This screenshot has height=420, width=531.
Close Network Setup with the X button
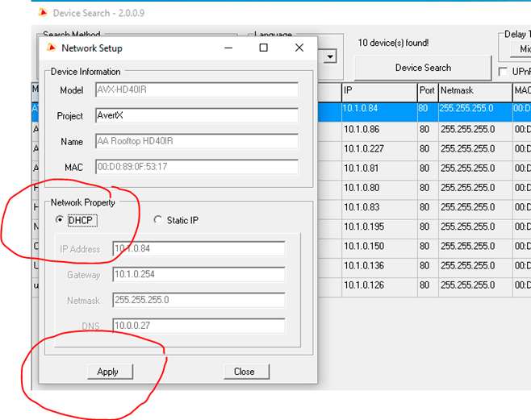(299, 48)
